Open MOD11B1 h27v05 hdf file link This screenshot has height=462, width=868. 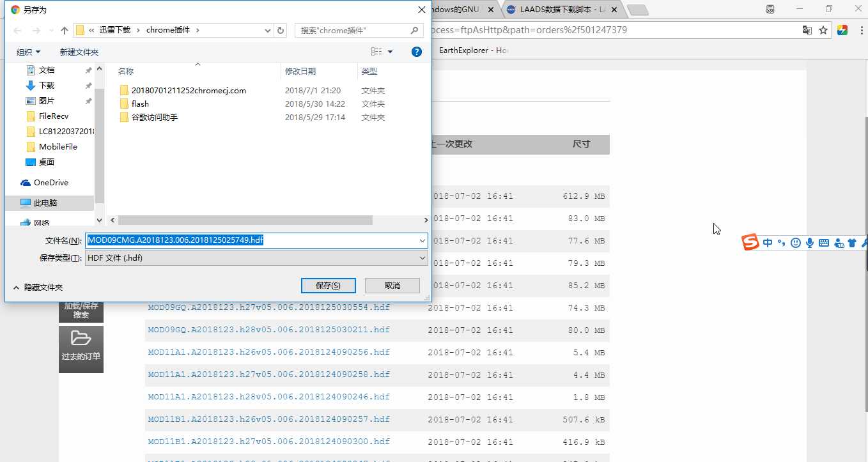[268, 442]
